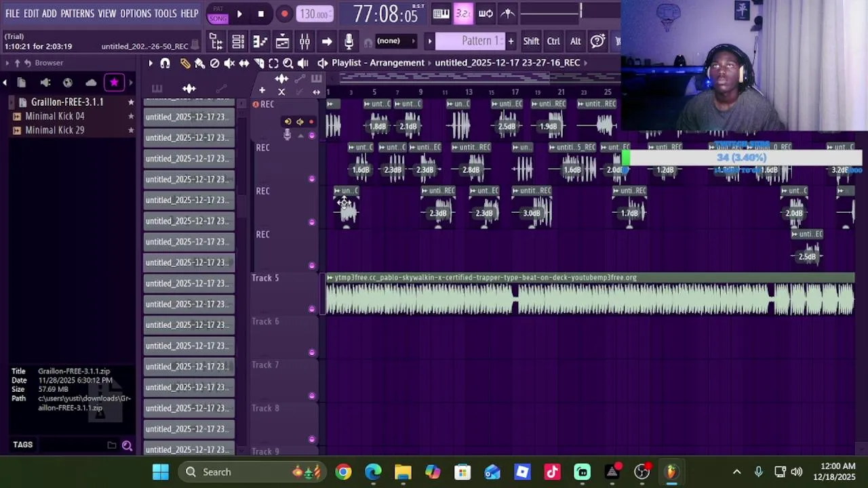Toggle record arm dot on first REC track
Image resolution: width=868 pixels, height=488 pixels.
[x=311, y=122]
